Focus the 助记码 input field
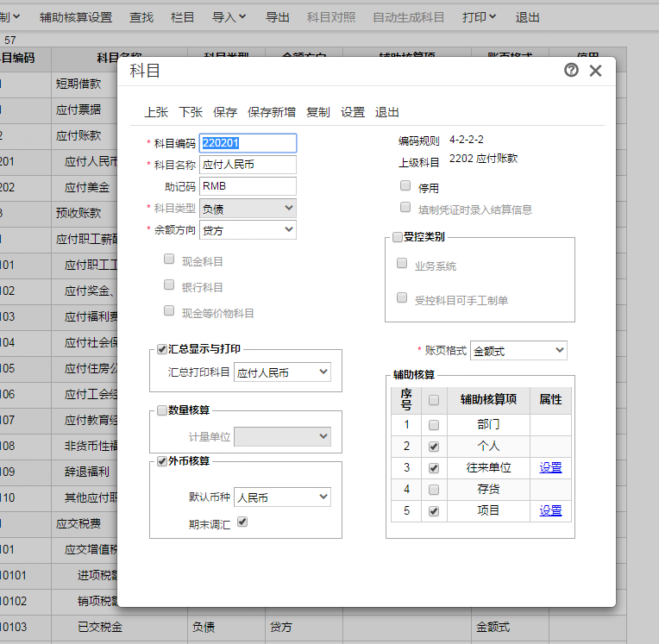 point(248,186)
